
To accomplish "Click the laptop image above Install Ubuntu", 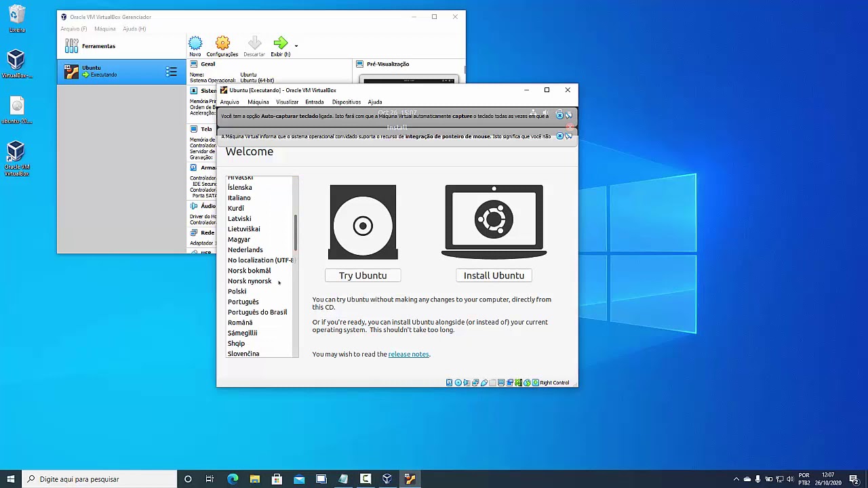I will click(x=494, y=222).
